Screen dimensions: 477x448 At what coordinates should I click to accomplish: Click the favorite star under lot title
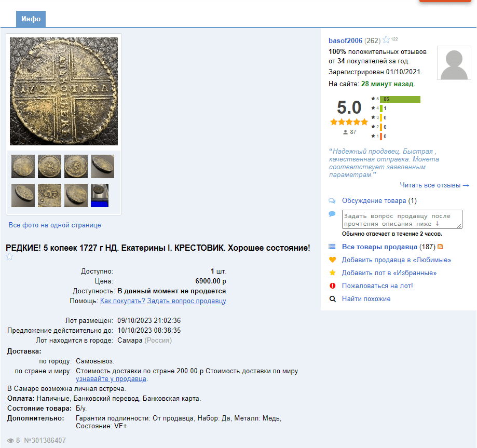(x=9, y=257)
